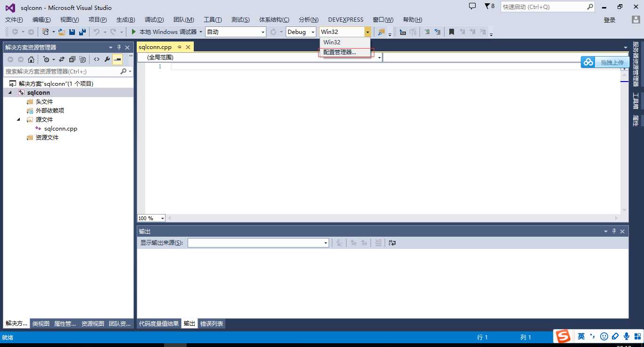Toggle Show All Files icon
The width and height of the screenshot is (644, 347).
tap(83, 59)
